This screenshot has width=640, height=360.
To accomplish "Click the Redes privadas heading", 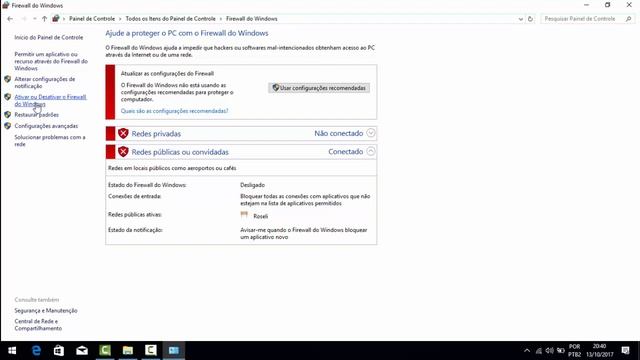I will click(156, 133).
